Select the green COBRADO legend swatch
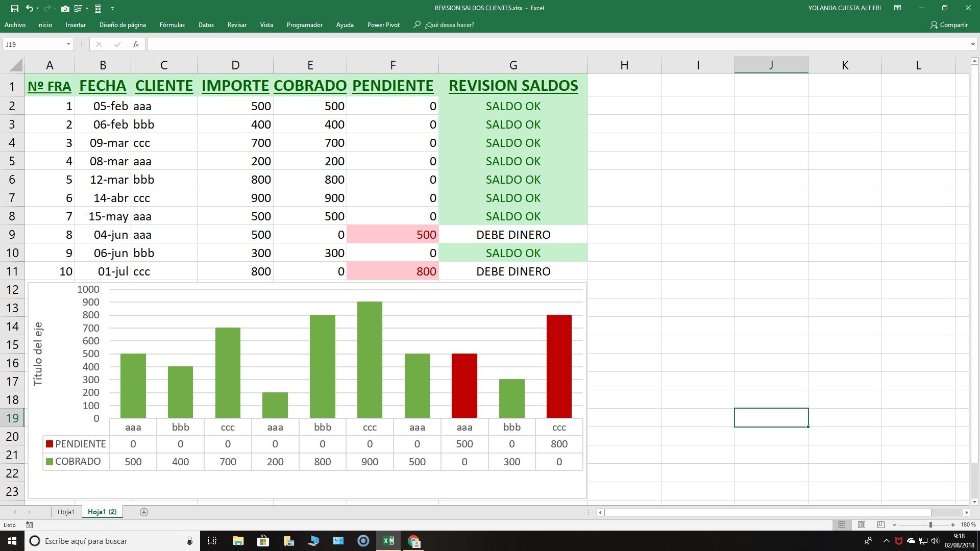Image resolution: width=980 pixels, height=551 pixels. (x=50, y=462)
